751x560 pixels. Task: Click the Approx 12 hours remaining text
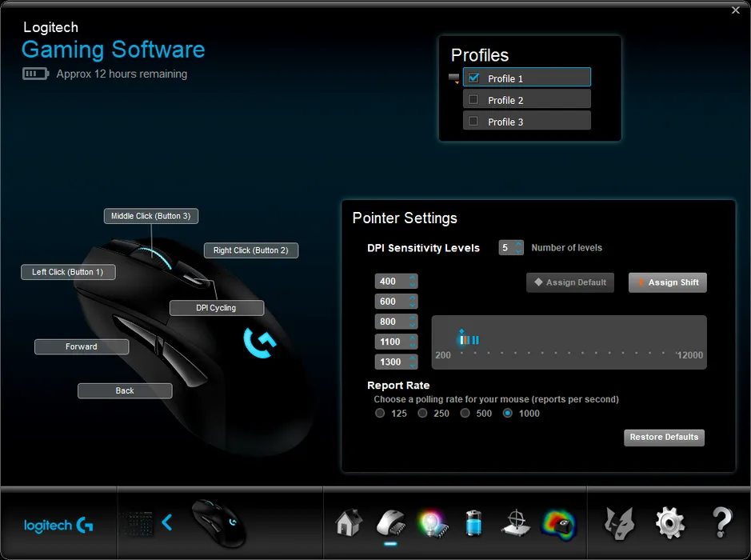[122, 74]
